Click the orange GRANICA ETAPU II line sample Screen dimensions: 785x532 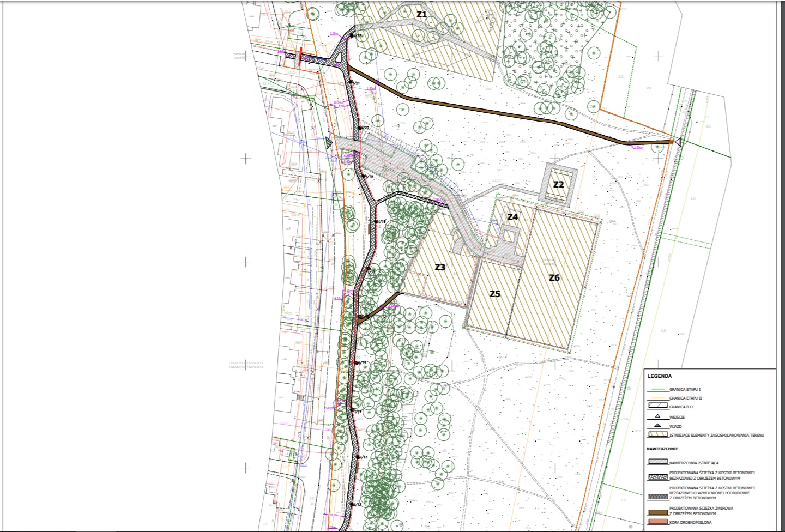coord(657,399)
